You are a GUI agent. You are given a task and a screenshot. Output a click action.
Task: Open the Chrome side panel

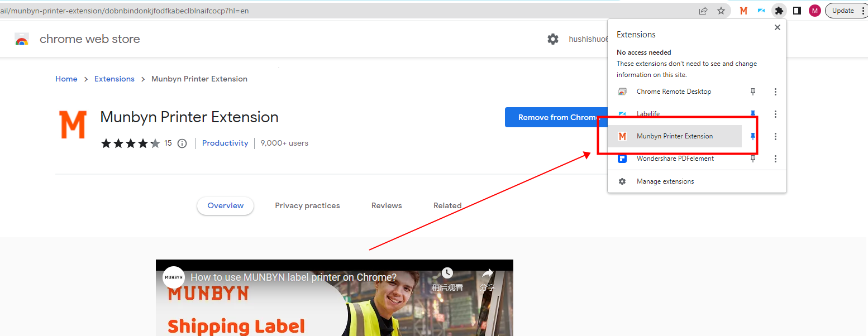click(797, 11)
